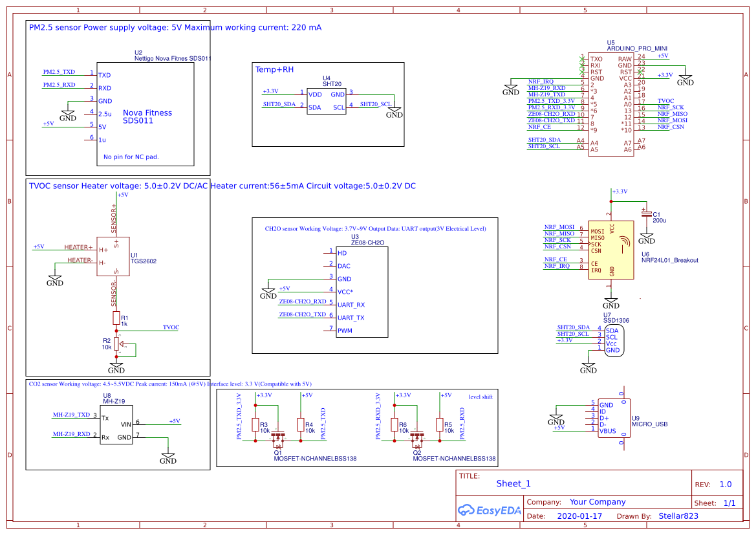Click the revision value "1.0"
The height and width of the screenshot is (535, 756).
point(726,485)
